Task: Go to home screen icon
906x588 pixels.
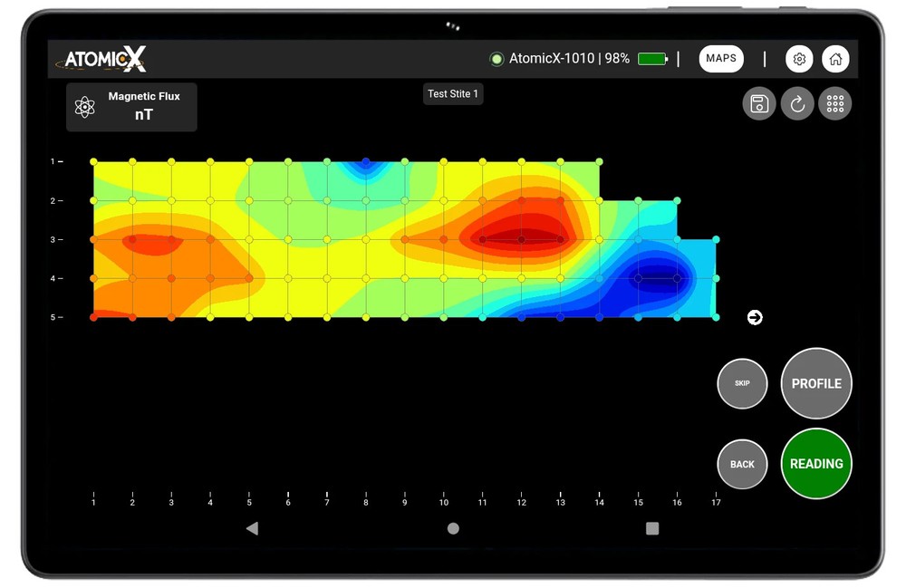Action: click(835, 59)
